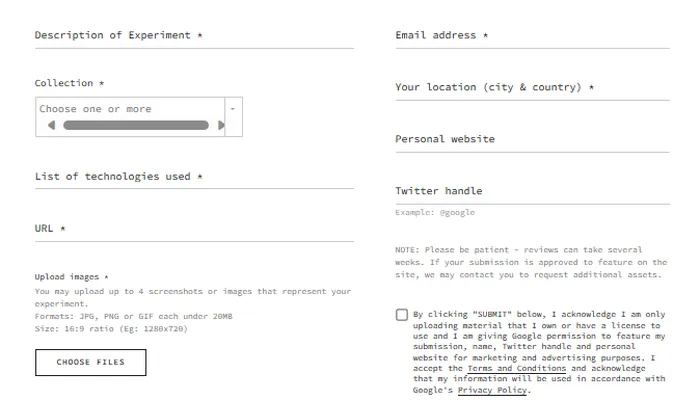Screen dimensions: 700x400
Task: Open Google's Privacy Policy link
Action: 493,390
